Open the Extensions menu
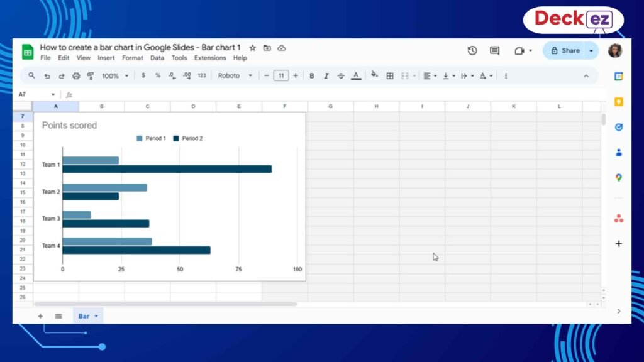This screenshot has width=644, height=362. point(210,57)
